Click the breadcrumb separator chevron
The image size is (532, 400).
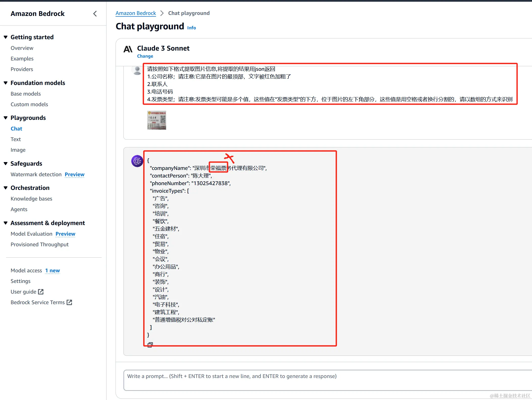tap(162, 13)
